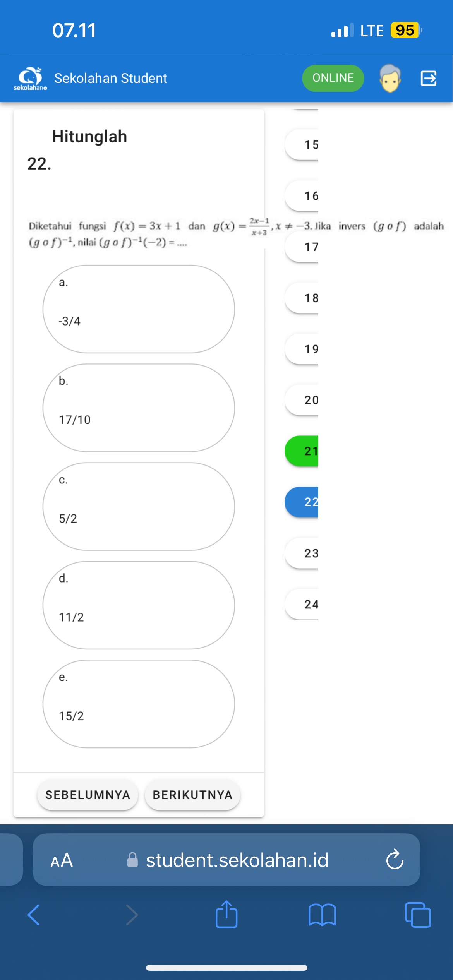This screenshot has width=453, height=980.
Task: Select answer a. -3/4
Action: pos(139,309)
